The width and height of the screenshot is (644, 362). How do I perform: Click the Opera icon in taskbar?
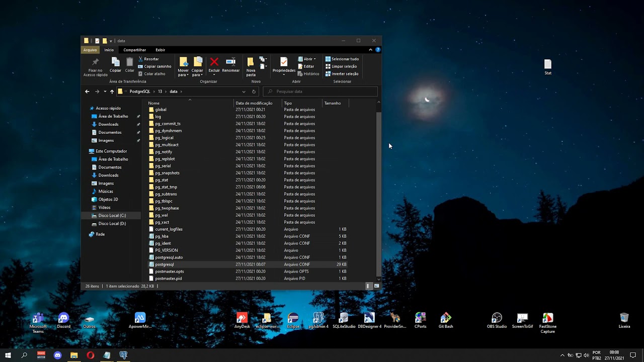coord(91,355)
